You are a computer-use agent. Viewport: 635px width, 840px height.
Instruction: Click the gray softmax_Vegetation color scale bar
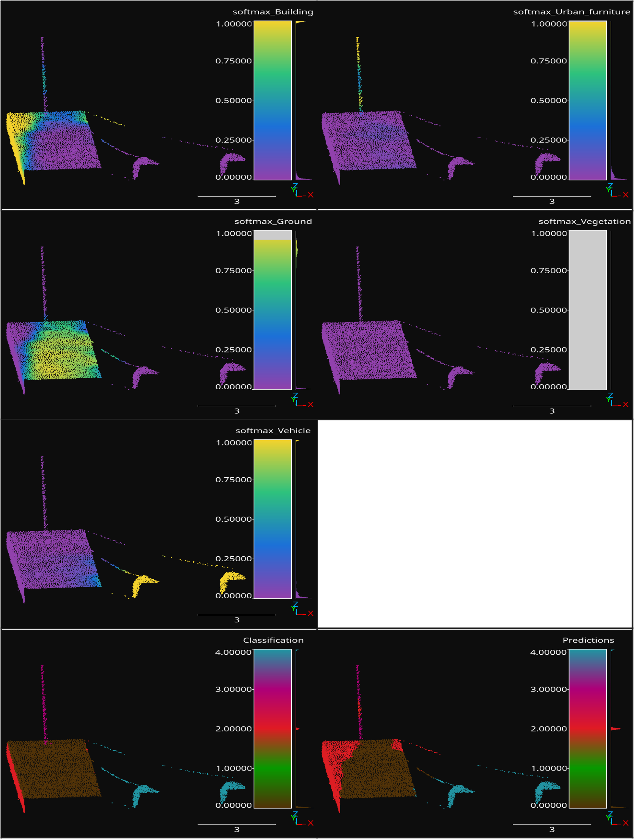pyautogui.click(x=588, y=310)
